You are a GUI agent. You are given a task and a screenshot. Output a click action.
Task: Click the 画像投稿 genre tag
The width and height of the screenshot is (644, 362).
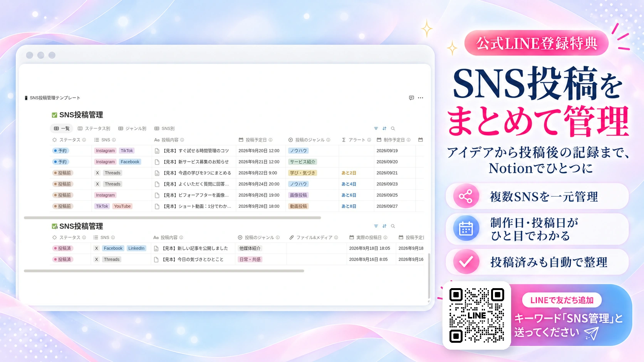299,195
